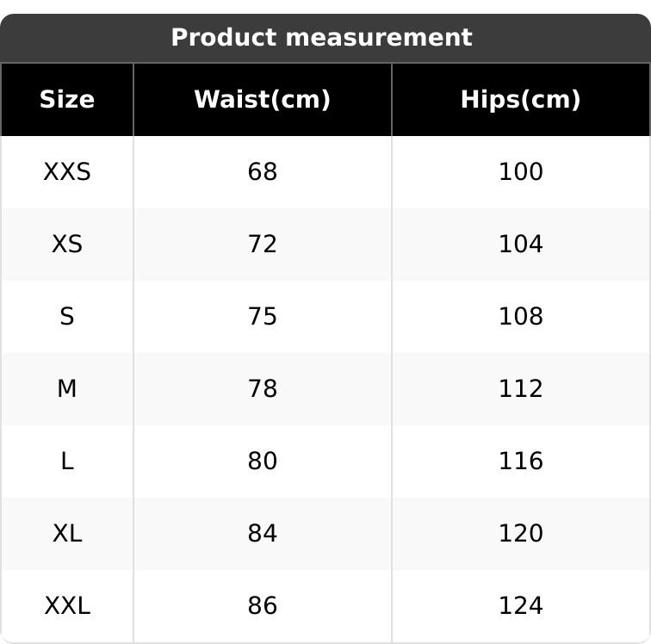Image resolution: width=651 pixels, height=644 pixels.
Task: Select the M size cell
Action: click(67, 389)
